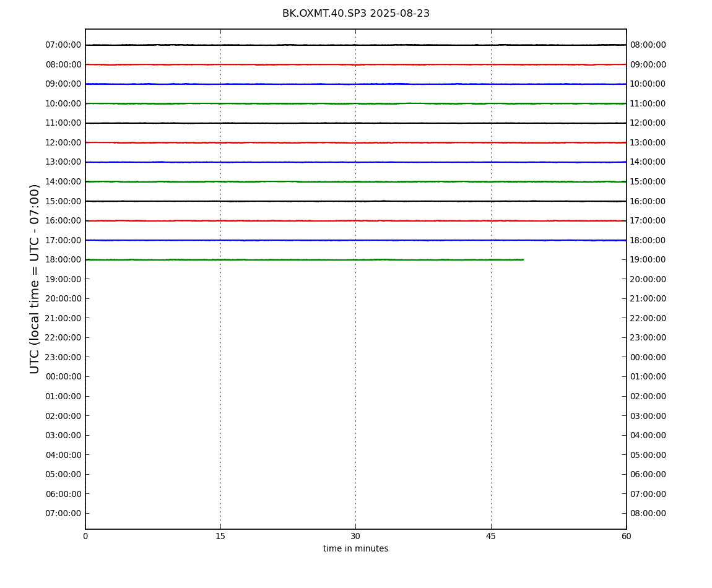Click the left axis label 06:00:00
Screen dimensions: 712x588
tap(63, 494)
